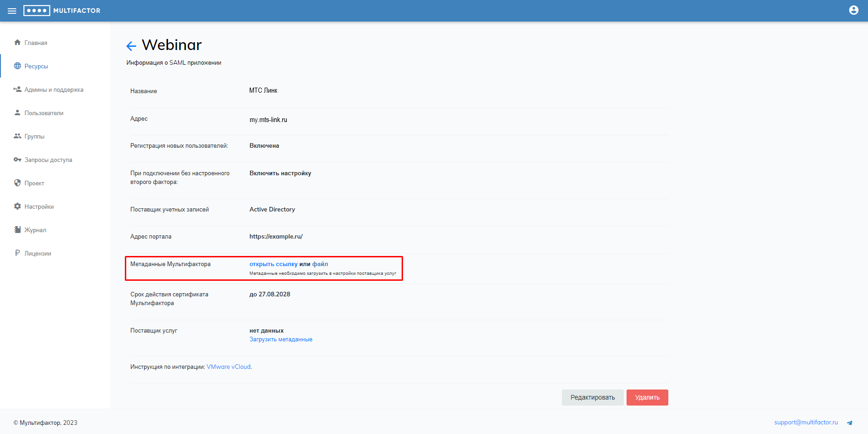The image size is (868, 434).
Task: Click the Редактировать button
Action: (x=593, y=397)
